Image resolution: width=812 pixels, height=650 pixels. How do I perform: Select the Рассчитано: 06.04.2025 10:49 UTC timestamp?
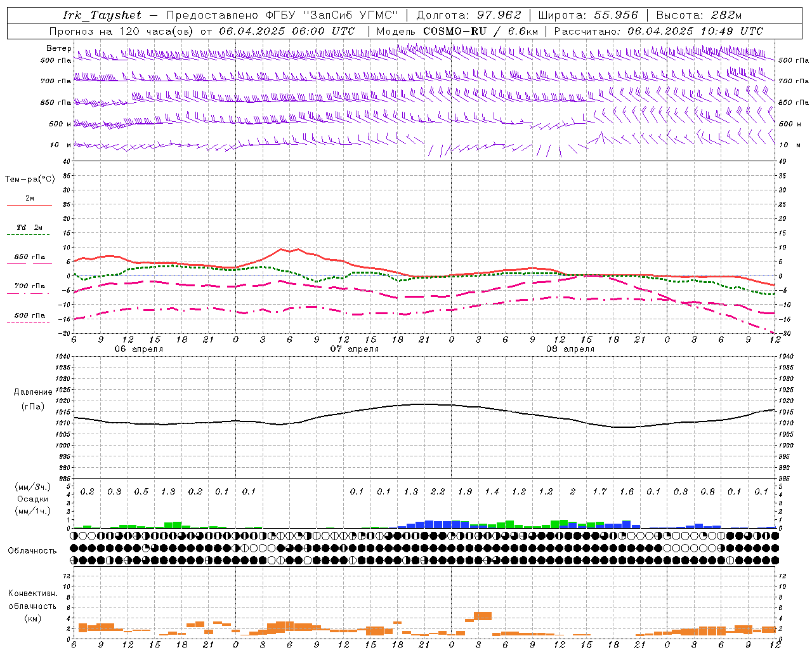click(x=659, y=30)
